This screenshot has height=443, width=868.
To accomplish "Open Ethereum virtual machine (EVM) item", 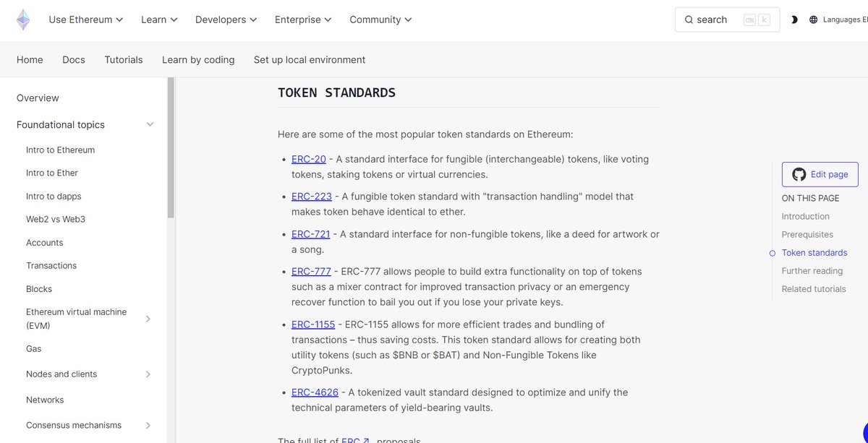I will [x=76, y=319].
